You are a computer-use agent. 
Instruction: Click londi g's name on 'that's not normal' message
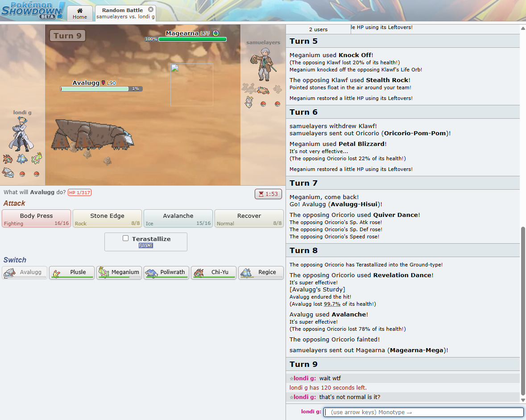click(304, 397)
